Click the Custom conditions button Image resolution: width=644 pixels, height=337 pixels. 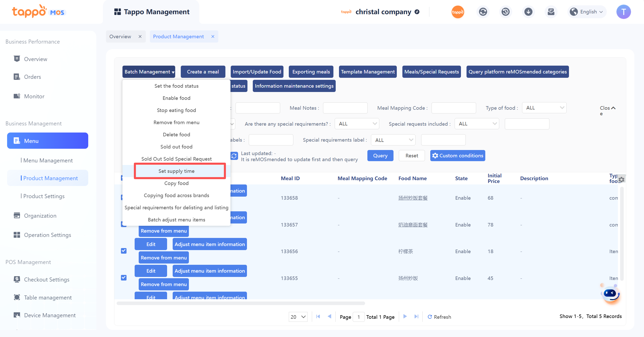(457, 156)
